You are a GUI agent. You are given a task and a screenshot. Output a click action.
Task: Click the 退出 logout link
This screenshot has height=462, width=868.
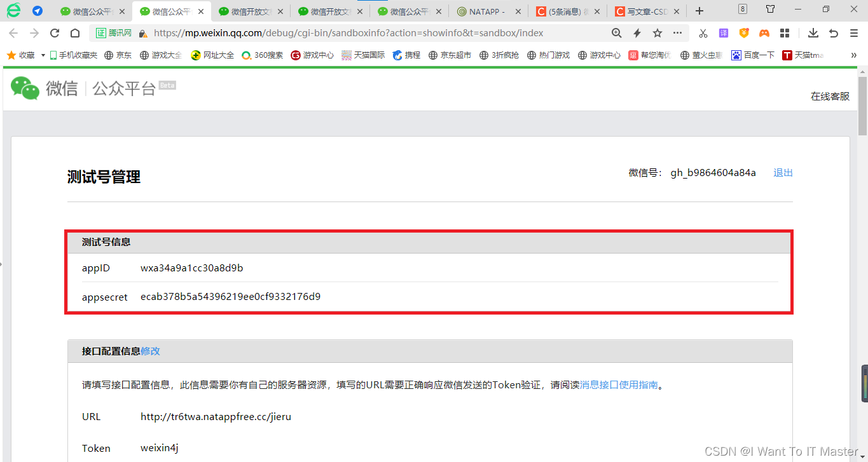coord(783,173)
